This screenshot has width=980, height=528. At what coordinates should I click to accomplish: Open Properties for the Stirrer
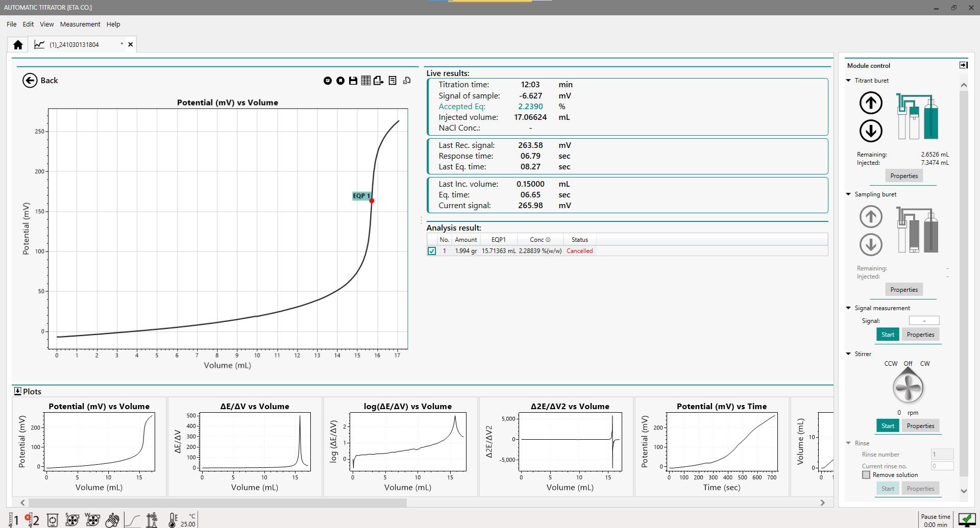920,426
